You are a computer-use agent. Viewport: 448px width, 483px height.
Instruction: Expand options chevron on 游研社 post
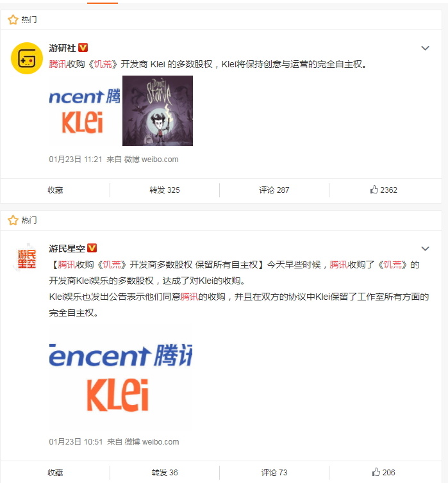click(425, 48)
